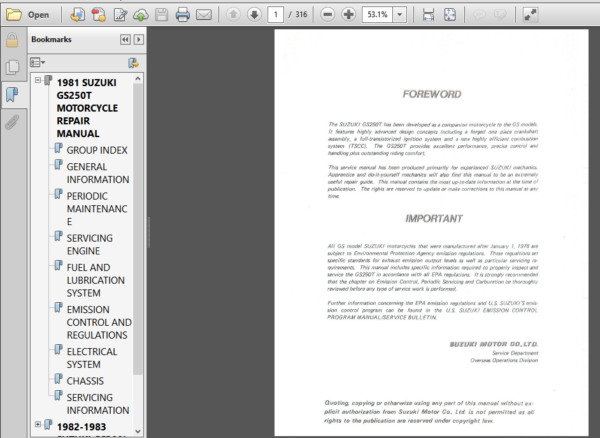Open the CHASSIS bookmark

pos(85,381)
